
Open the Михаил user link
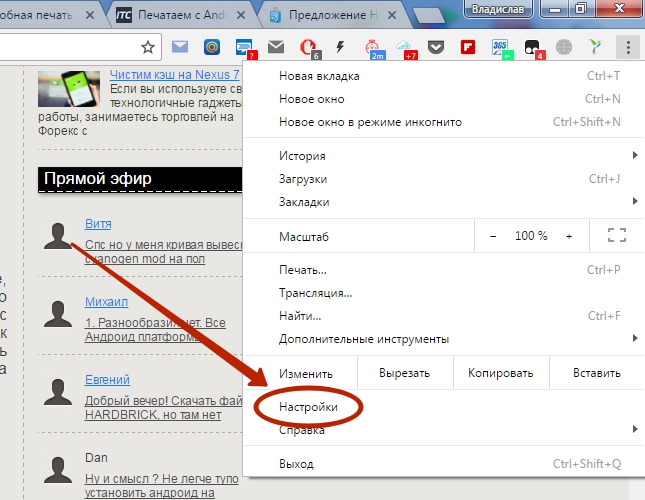click(106, 302)
